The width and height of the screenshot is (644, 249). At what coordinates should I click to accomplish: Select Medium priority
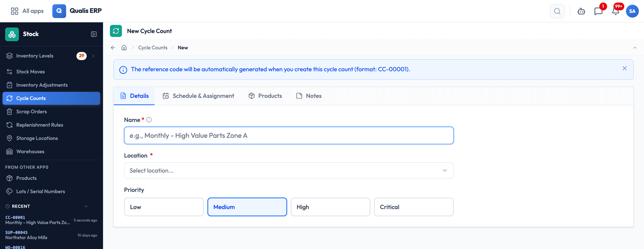(x=247, y=207)
